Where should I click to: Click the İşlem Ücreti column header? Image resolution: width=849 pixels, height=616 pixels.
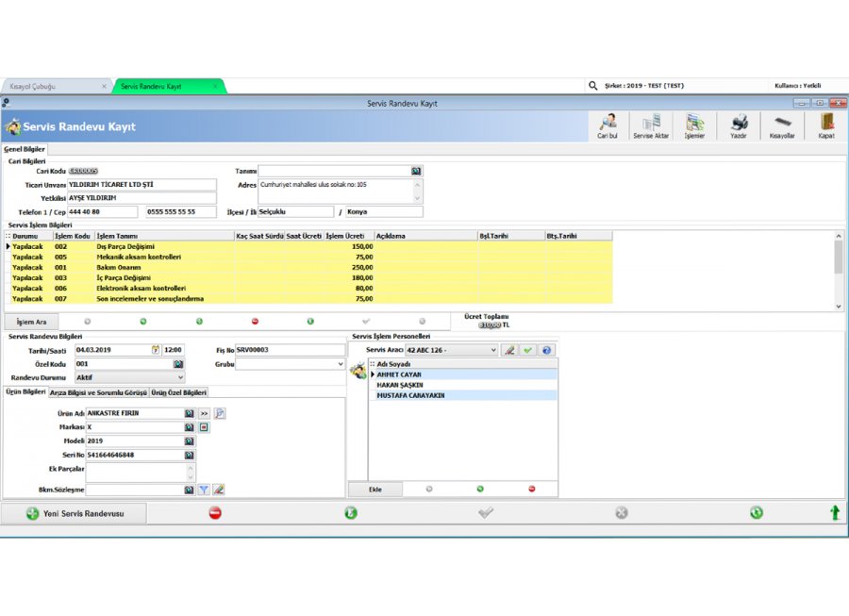(349, 236)
